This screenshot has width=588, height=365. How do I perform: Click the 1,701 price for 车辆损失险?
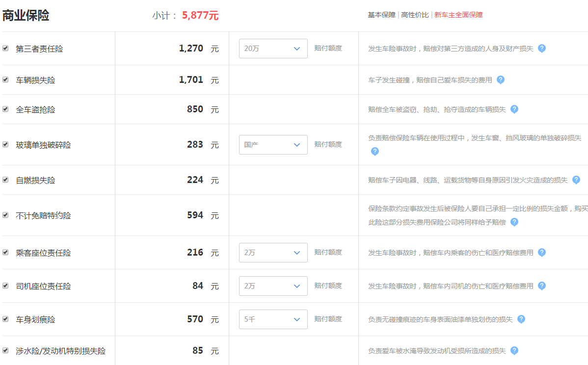pyautogui.click(x=191, y=80)
